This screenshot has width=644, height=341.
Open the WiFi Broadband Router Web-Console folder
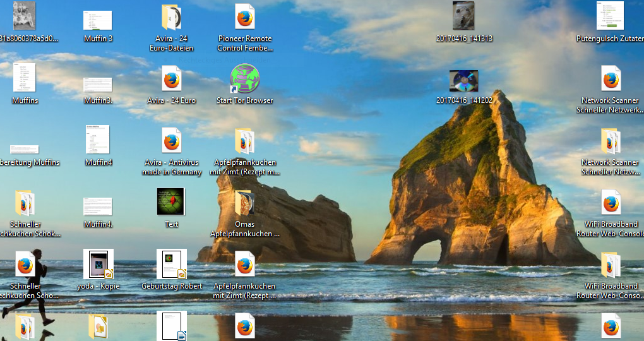pyautogui.click(x=611, y=265)
